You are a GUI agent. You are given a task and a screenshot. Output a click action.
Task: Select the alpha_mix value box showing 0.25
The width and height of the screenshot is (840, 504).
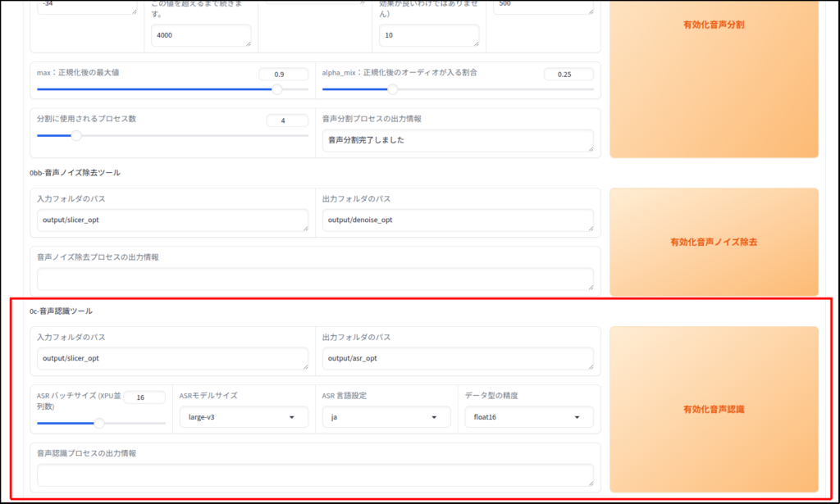coord(568,75)
